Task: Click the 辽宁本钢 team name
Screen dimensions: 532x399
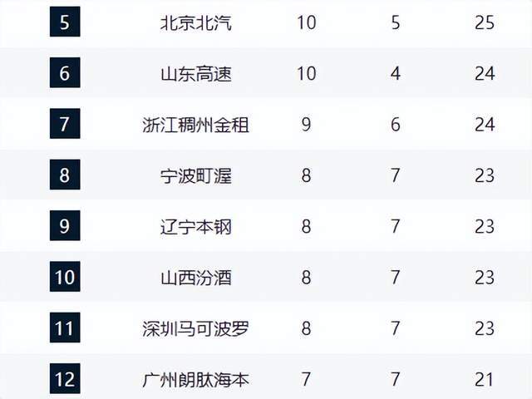Action: pos(195,226)
